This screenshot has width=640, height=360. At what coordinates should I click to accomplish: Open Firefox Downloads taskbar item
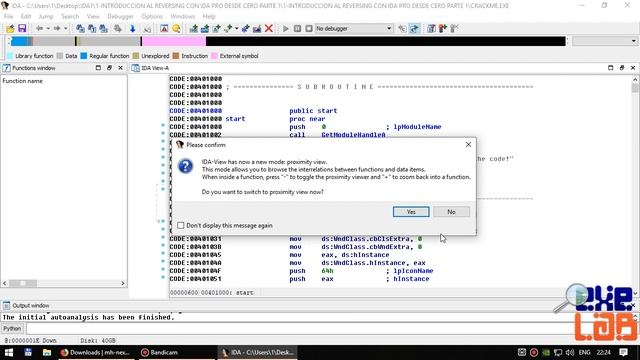(96, 352)
